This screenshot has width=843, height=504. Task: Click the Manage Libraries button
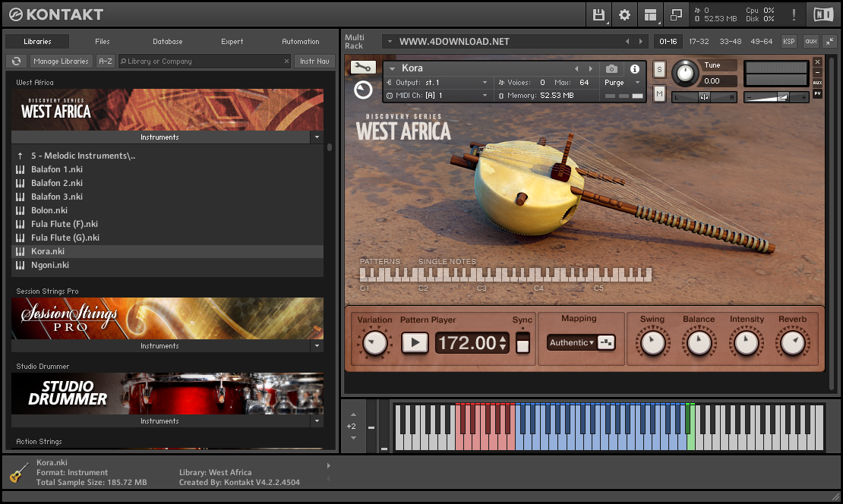[x=61, y=61]
